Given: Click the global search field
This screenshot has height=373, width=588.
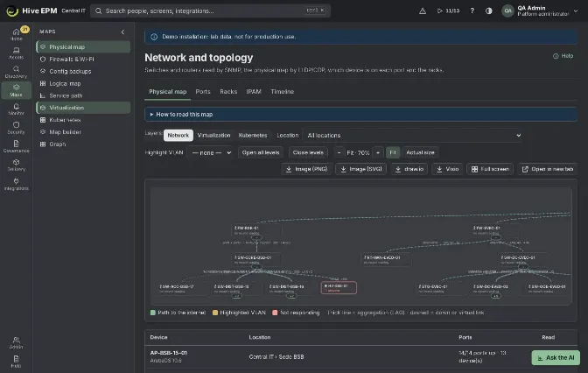Looking at the screenshot, I should [x=210, y=11].
